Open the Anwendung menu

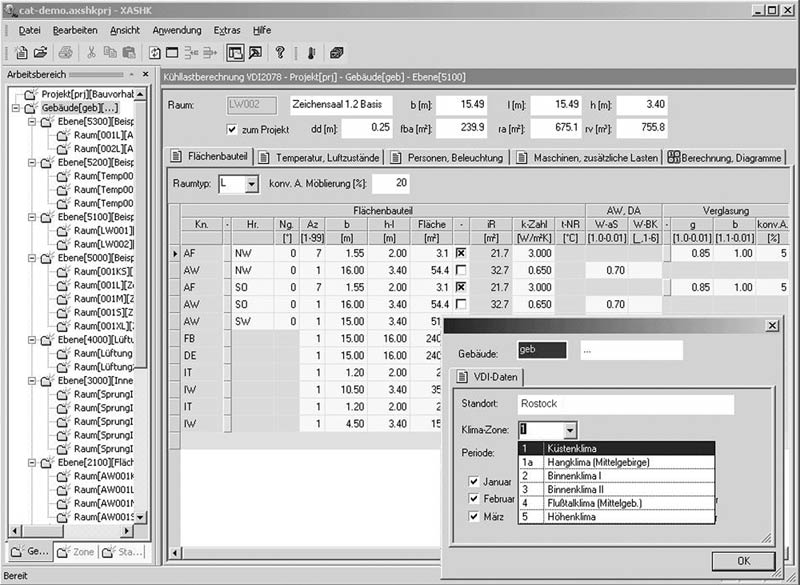(x=176, y=30)
